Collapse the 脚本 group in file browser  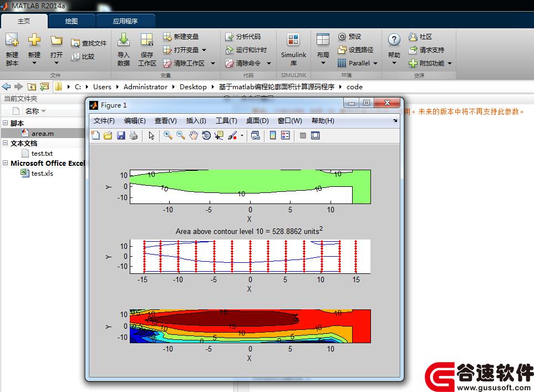tap(6, 123)
